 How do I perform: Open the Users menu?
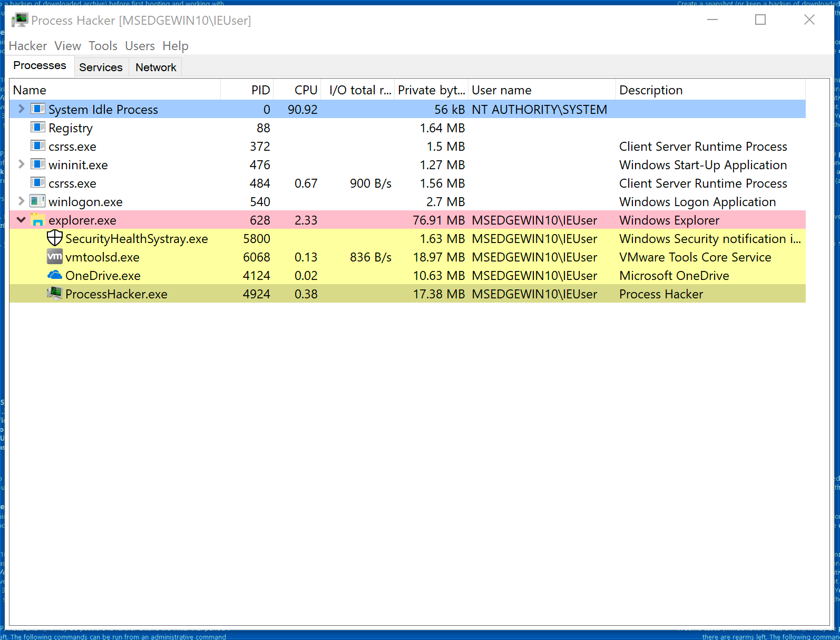(140, 46)
